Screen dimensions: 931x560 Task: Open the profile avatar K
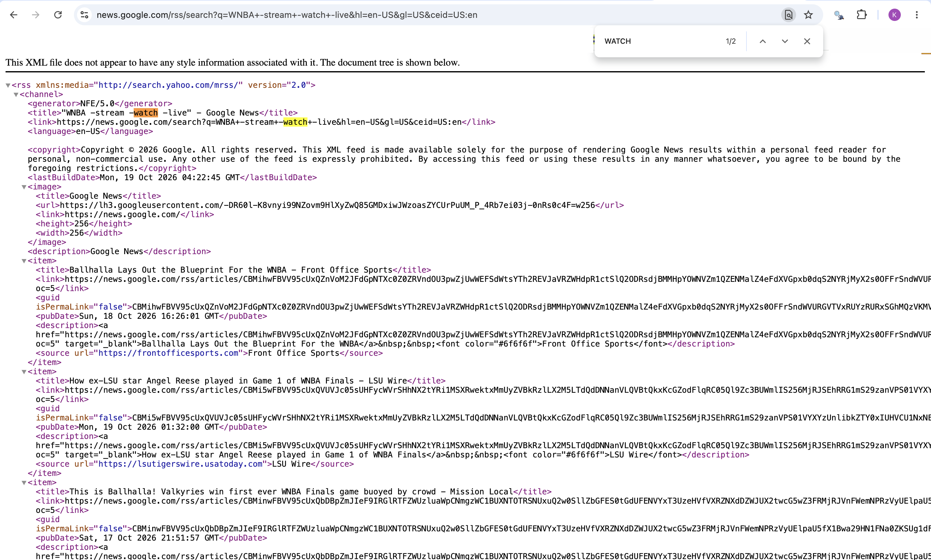tap(894, 15)
